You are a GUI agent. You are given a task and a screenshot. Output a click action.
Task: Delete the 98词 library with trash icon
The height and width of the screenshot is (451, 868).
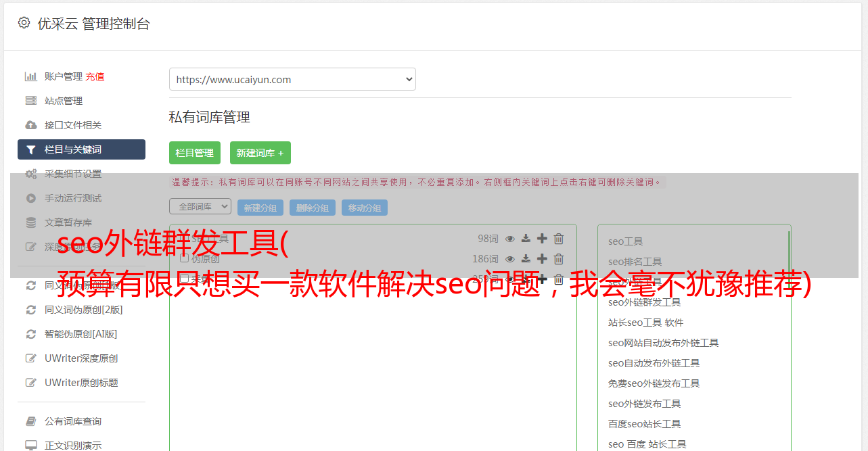(x=559, y=239)
